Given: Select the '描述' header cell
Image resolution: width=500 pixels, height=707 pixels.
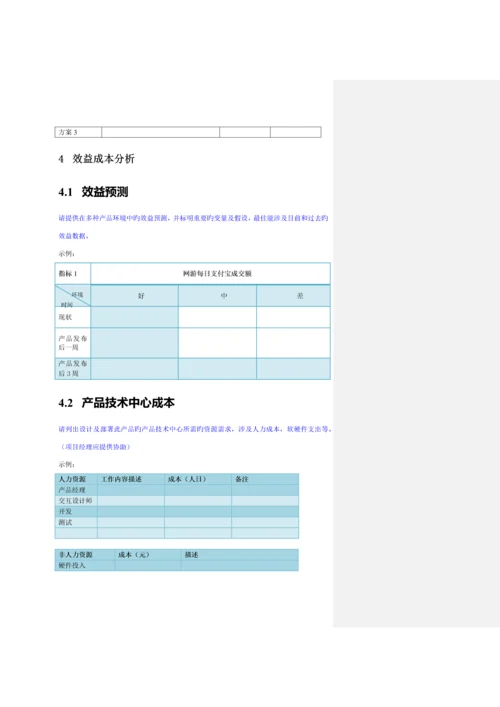Looking at the screenshot, I should (240, 555).
